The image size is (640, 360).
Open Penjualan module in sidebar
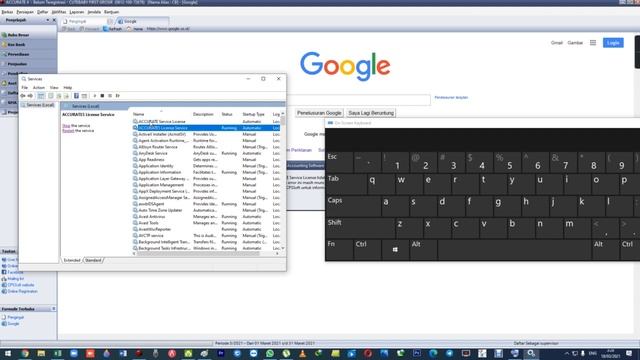18,64
